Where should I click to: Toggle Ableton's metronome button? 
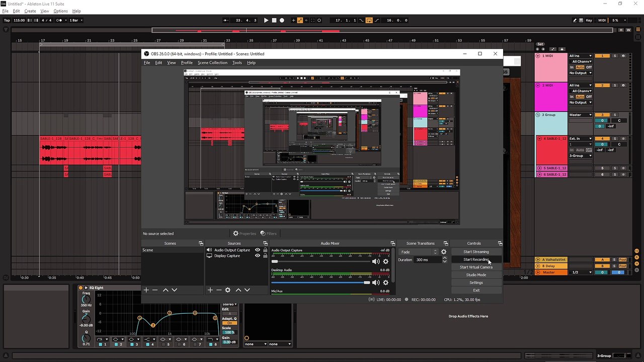coord(60,20)
